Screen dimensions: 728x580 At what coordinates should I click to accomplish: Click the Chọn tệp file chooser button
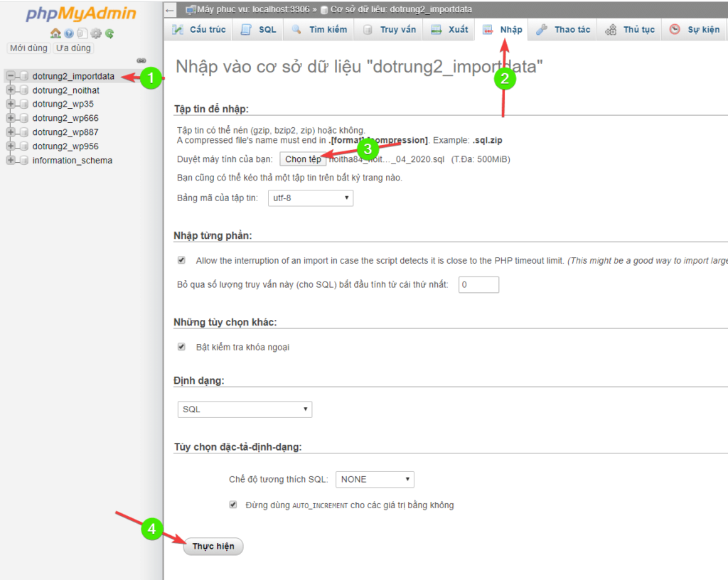coord(303,159)
